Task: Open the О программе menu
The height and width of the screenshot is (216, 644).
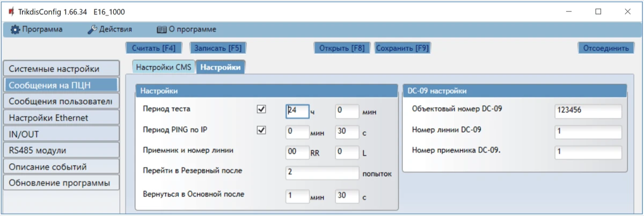Action: click(186, 29)
